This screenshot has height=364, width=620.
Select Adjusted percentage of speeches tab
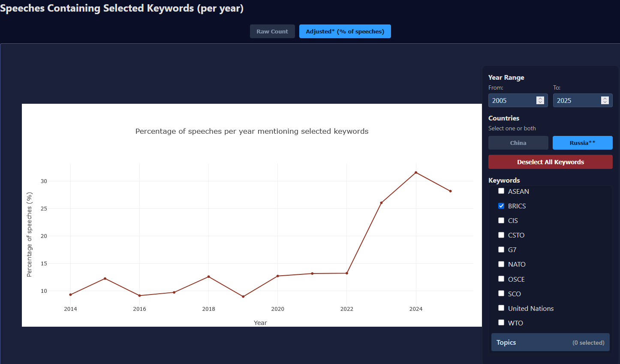click(345, 31)
